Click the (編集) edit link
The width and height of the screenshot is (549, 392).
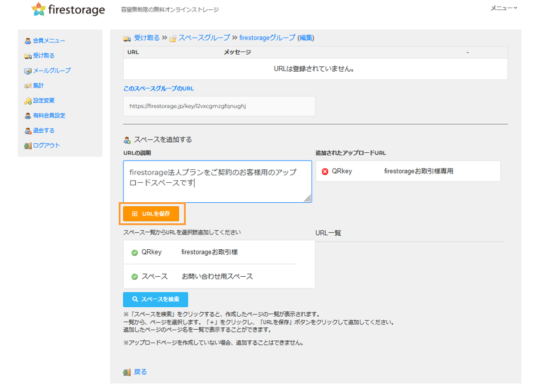306,38
